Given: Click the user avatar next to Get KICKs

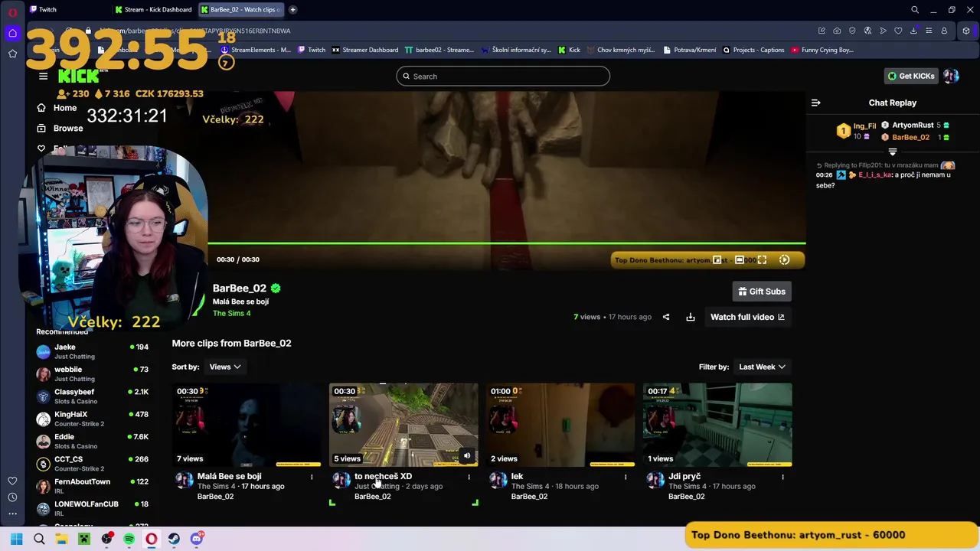Looking at the screenshot, I should 951,76.
